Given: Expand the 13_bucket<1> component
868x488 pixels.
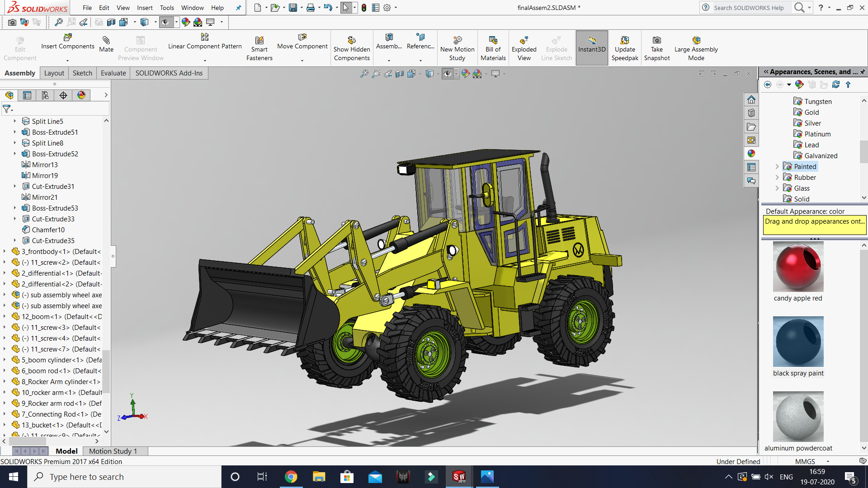Looking at the screenshot, I should [5, 425].
